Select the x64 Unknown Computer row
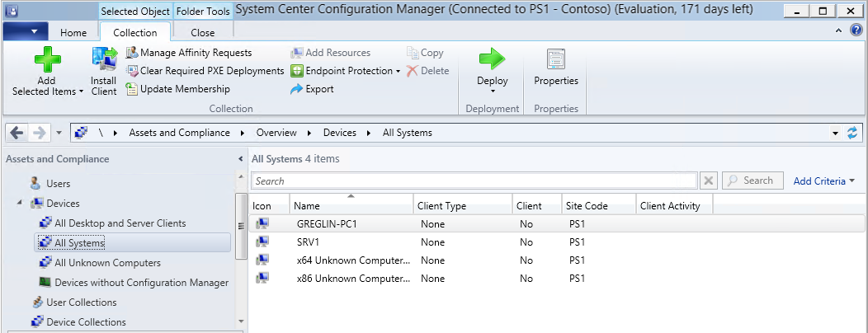The image size is (868, 333). (x=558, y=260)
